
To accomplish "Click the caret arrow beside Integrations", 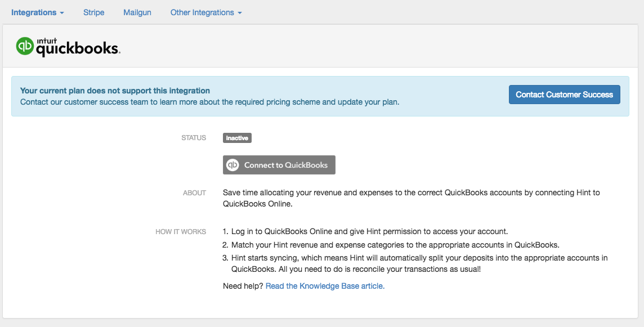I will point(62,13).
